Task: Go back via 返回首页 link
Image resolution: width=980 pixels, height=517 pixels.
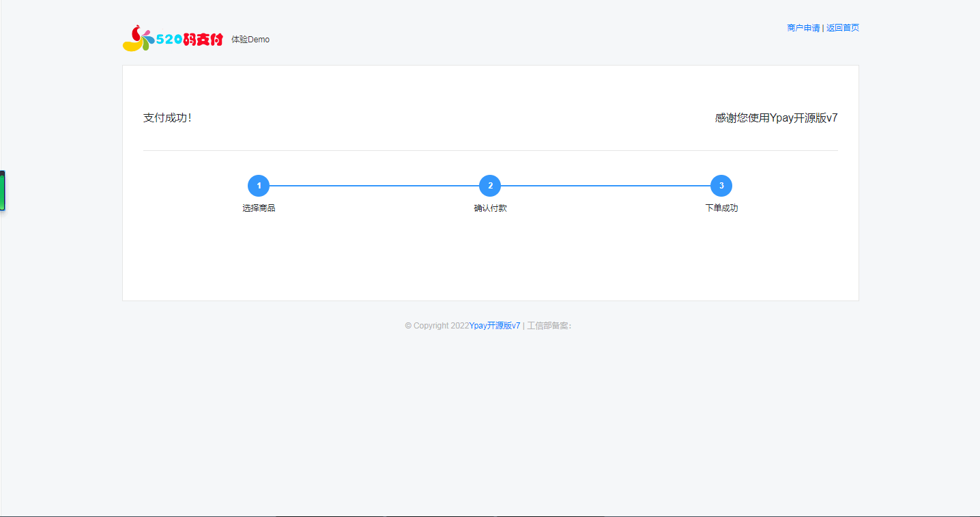Action: tap(843, 28)
